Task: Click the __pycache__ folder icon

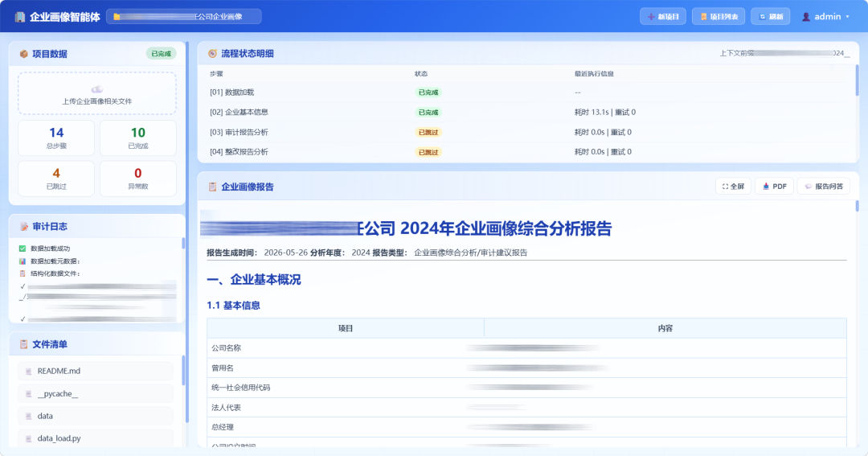Action: [x=28, y=394]
